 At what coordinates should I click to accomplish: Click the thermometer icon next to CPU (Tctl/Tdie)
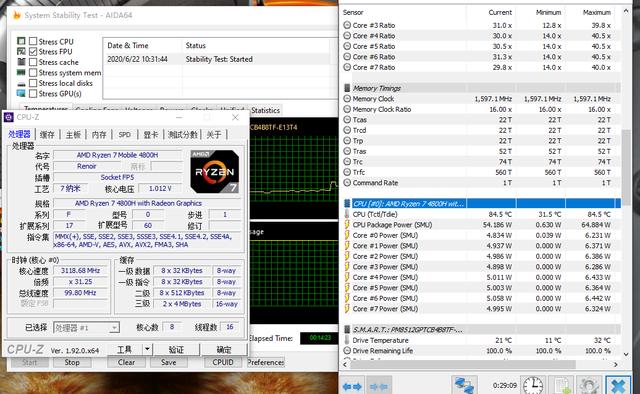347,214
